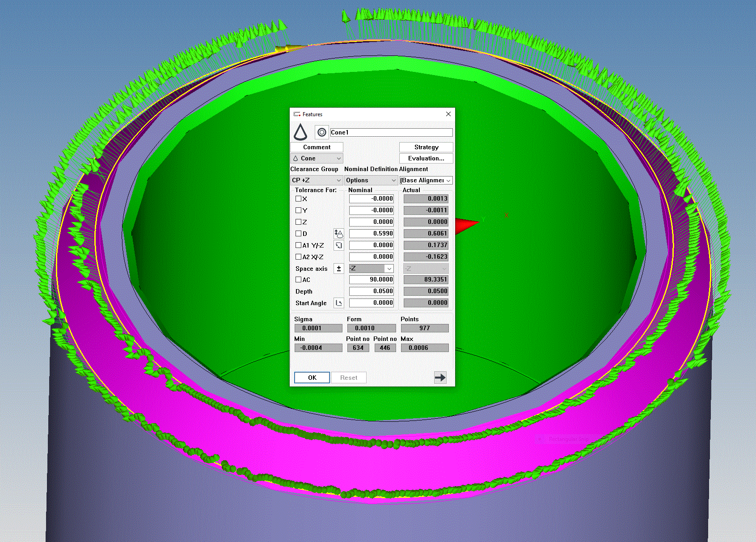This screenshot has height=542, width=756.
Task: Enable tolerance checkbox for X
Action: (298, 199)
